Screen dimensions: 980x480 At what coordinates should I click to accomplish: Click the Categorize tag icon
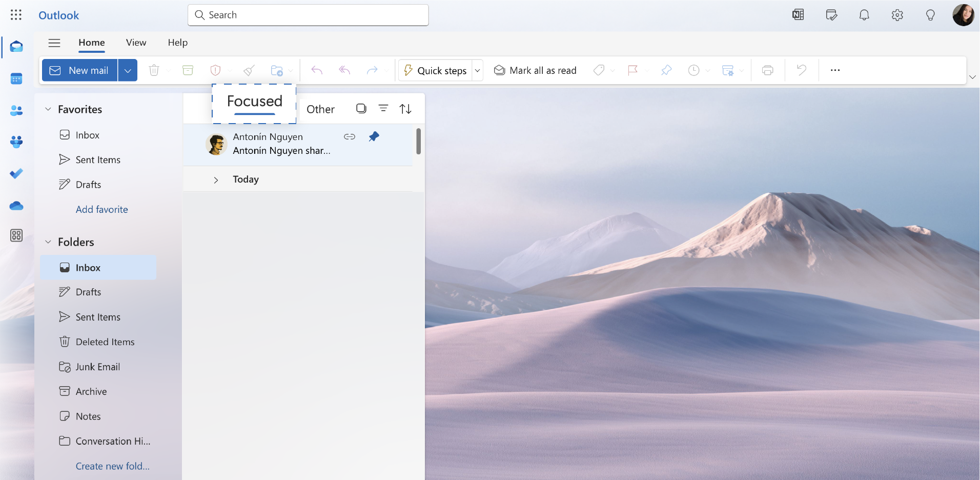coord(599,70)
